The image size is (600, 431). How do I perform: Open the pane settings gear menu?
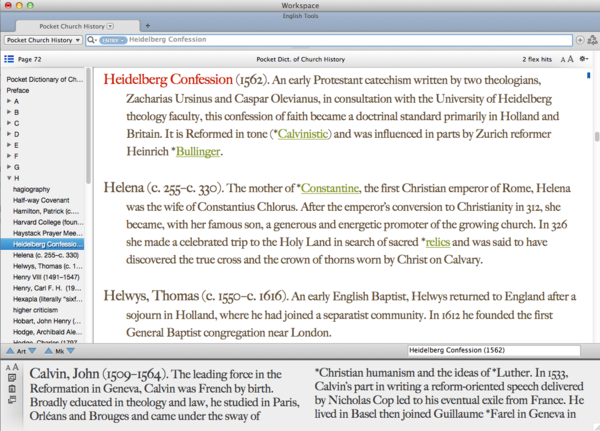click(x=583, y=59)
